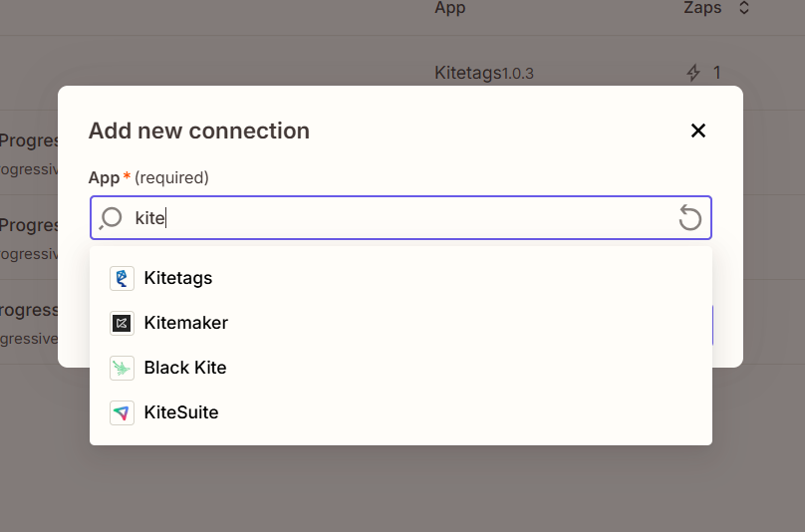Open the Kitetags row in the background table
Image resolution: width=805 pixels, height=532 pixels.
467,73
